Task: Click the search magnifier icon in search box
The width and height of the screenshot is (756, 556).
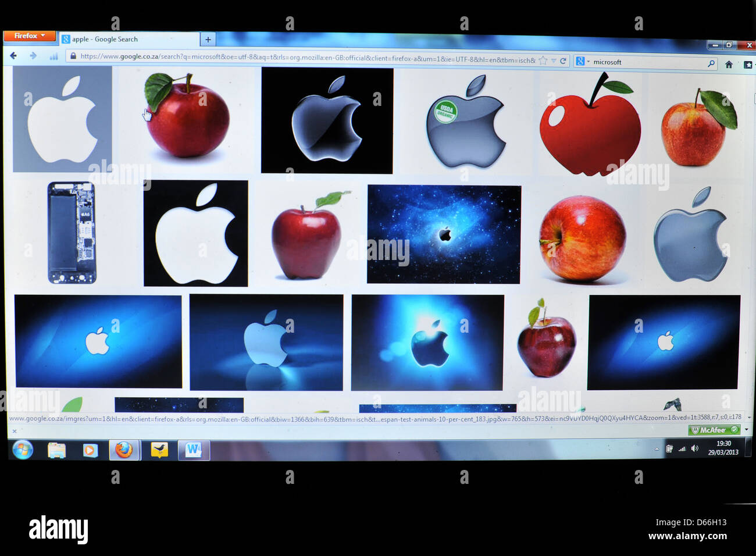Action: [x=711, y=63]
